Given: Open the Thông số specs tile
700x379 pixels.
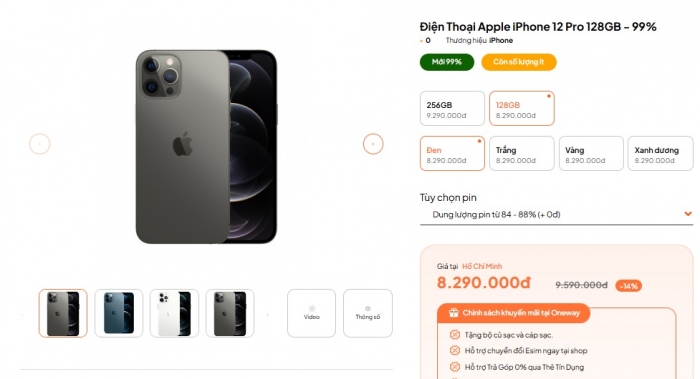Looking at the screenshot, I should tap(368, 313).
